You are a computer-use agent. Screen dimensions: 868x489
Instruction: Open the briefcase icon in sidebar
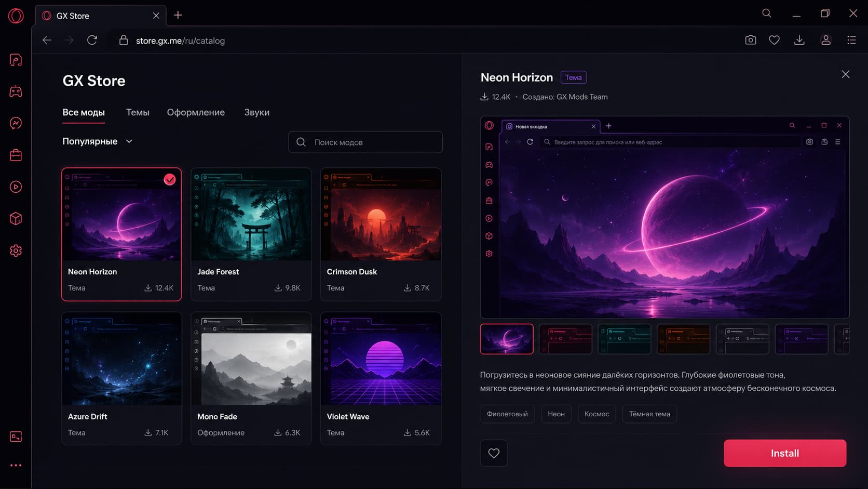pos(16,155)
